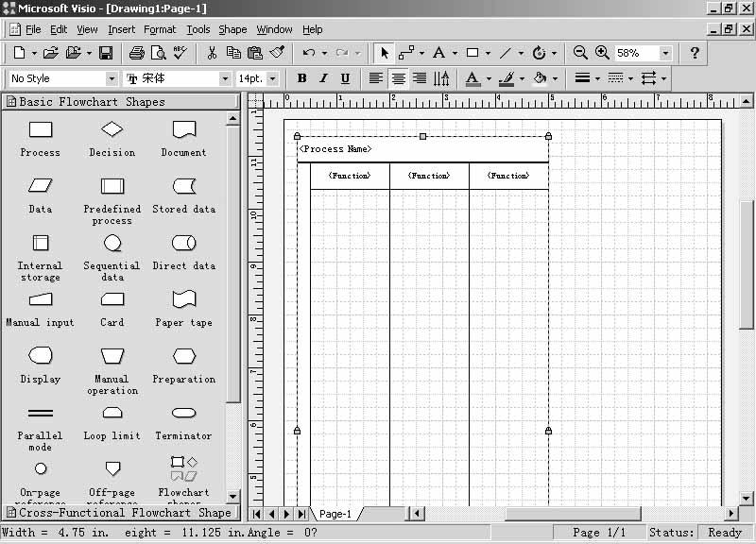Expand the font name dropdown
This screenshot has width=756, height=544.
coord(225,78)
